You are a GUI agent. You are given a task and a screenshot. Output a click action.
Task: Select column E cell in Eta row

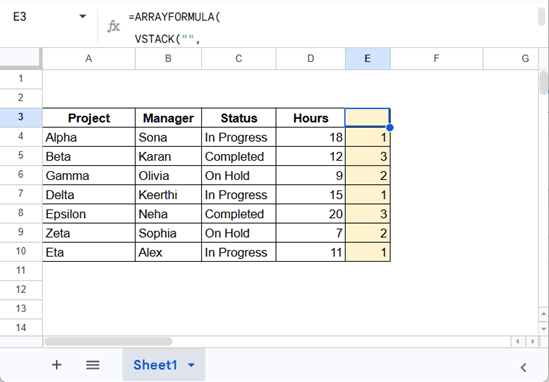[x=368, y=252]
